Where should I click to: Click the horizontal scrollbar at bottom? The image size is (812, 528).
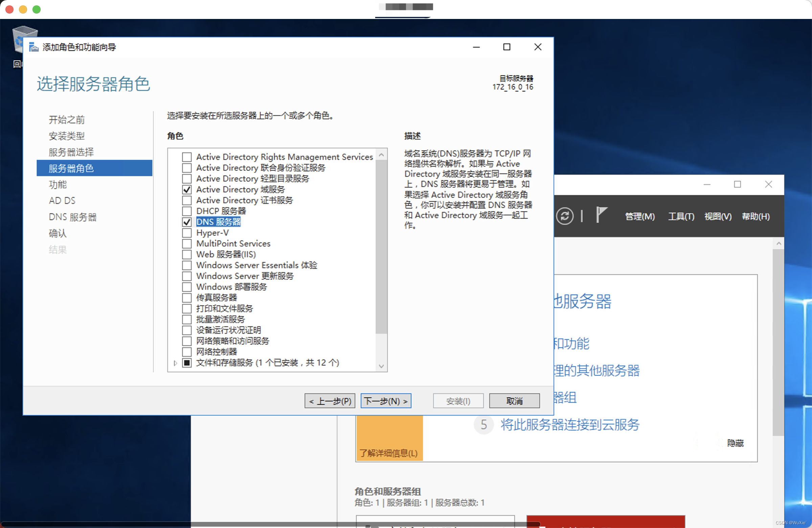(271, 524)
